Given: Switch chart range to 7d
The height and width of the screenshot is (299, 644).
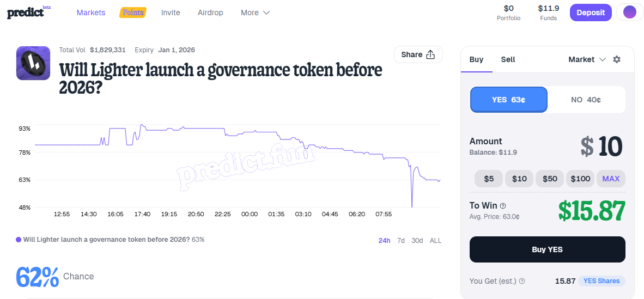Looking at the screenshot, I should tap(400, 240).
